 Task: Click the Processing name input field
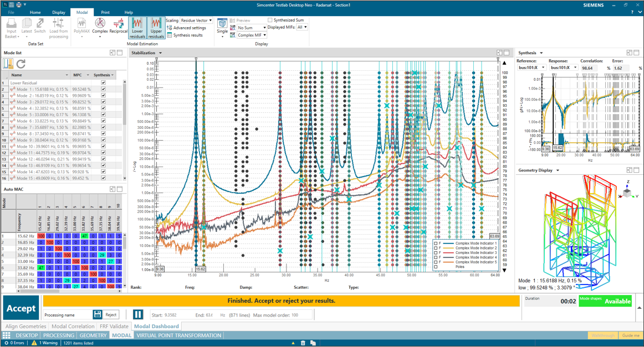68,315
